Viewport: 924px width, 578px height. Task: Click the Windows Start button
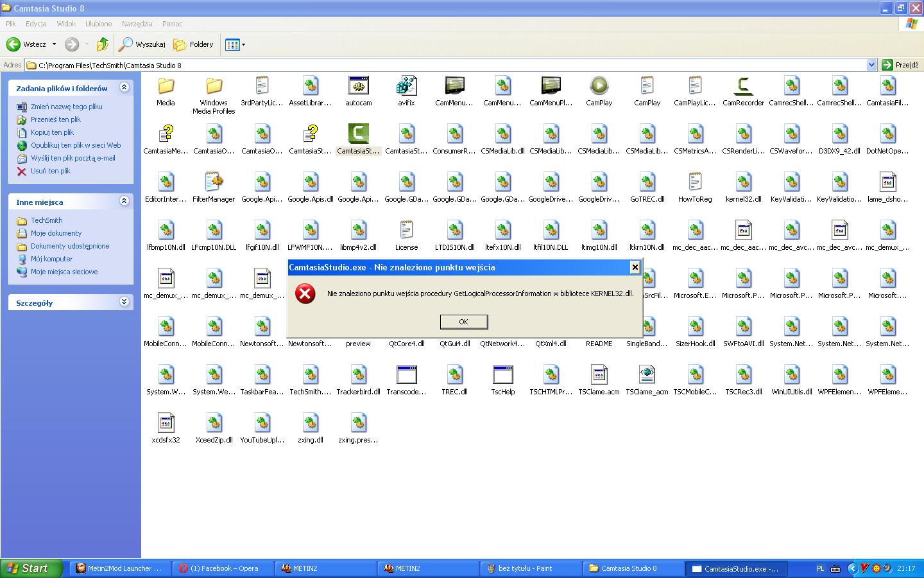[31, 568]
